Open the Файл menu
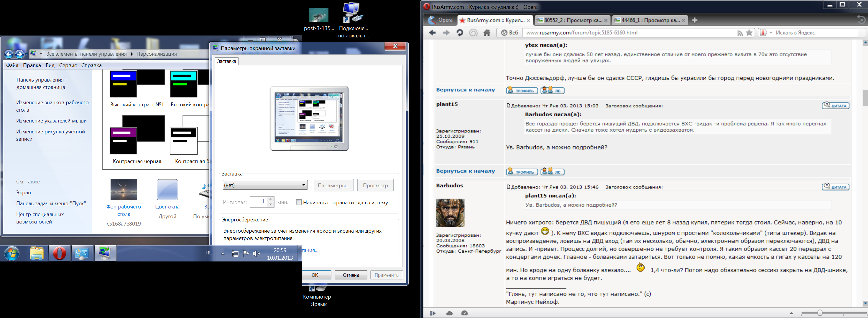The image size is (868, 318). pos(12,65)
